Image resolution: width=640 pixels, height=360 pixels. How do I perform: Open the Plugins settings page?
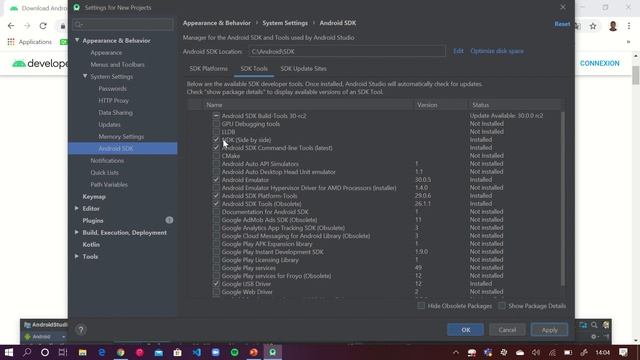(x=93, y=220)
